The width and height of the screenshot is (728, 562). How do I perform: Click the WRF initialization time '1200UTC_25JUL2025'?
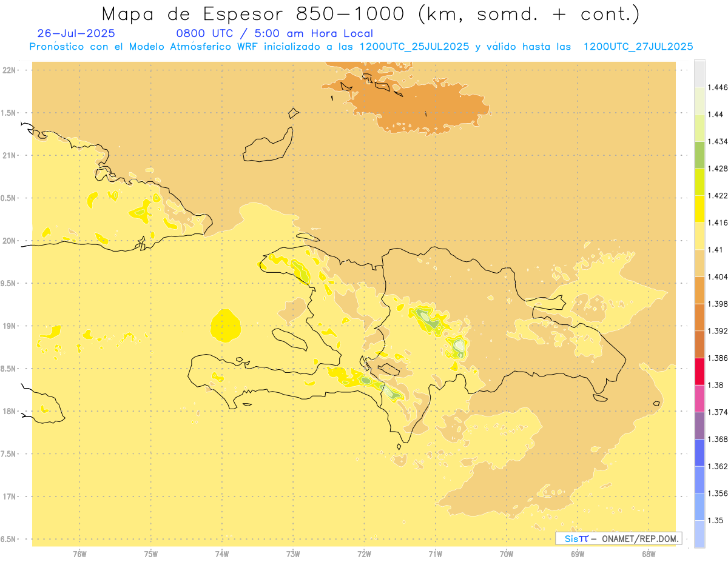click(x=414, y=47)
